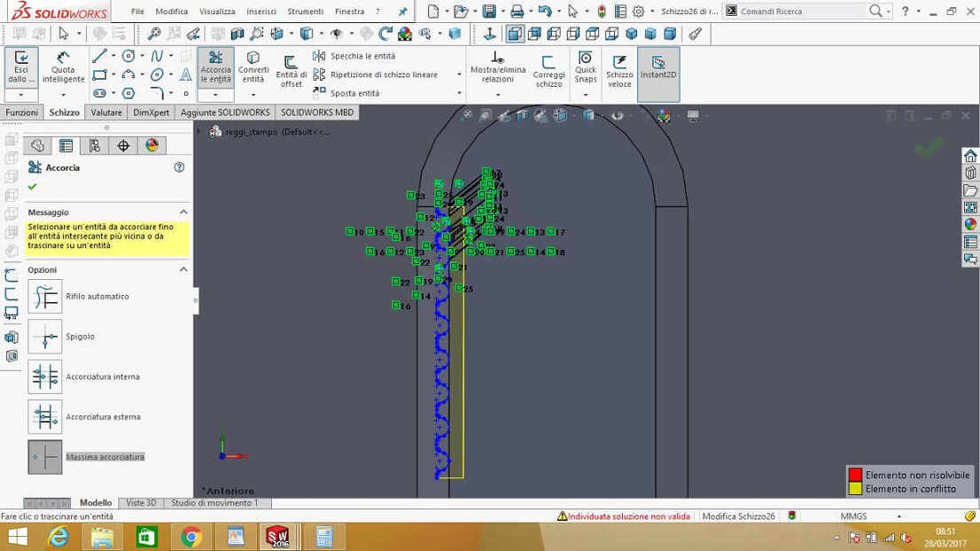980x551 pixels.
Task: Select the Text sketch tool
Action: pos(185,75)
